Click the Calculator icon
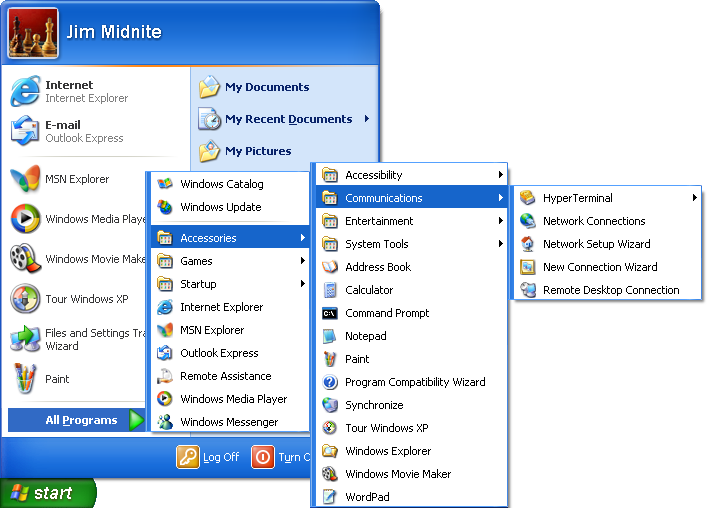This screenshot has width=707, height=508. [x=330, y=290]
